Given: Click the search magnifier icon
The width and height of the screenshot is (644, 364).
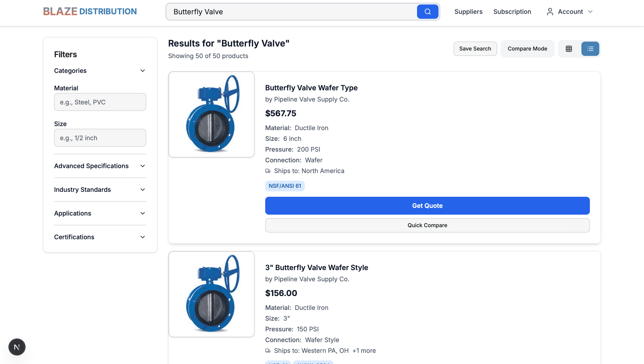Looking at the screenshot, I should [x=427, y=11].
